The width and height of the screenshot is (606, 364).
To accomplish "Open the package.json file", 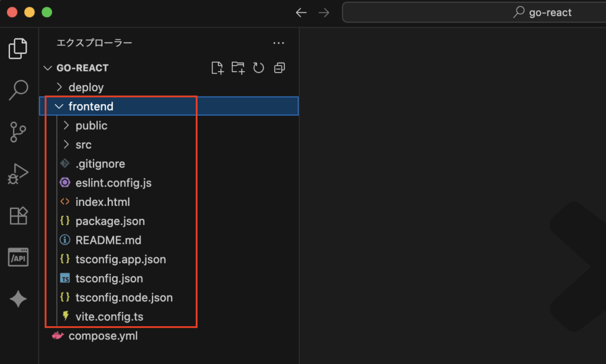I will pos(110,221).
